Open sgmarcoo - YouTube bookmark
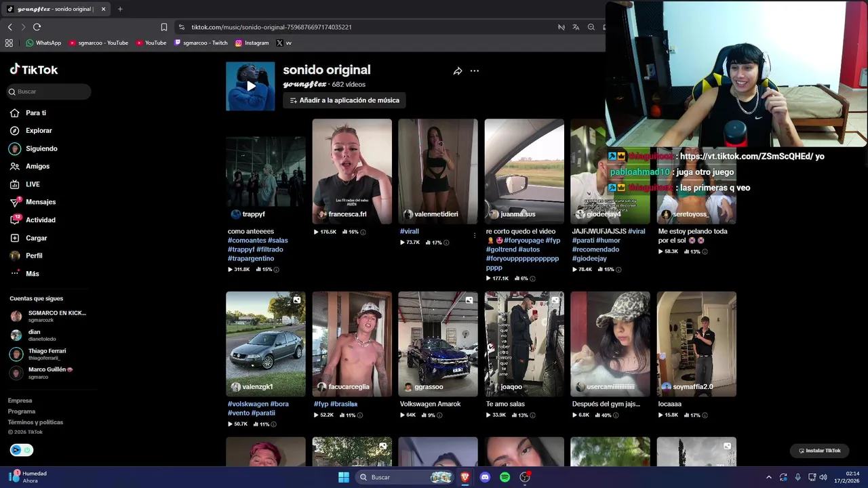Image resolution: width=868 pixels, height=488 pixels. point(98,43)
